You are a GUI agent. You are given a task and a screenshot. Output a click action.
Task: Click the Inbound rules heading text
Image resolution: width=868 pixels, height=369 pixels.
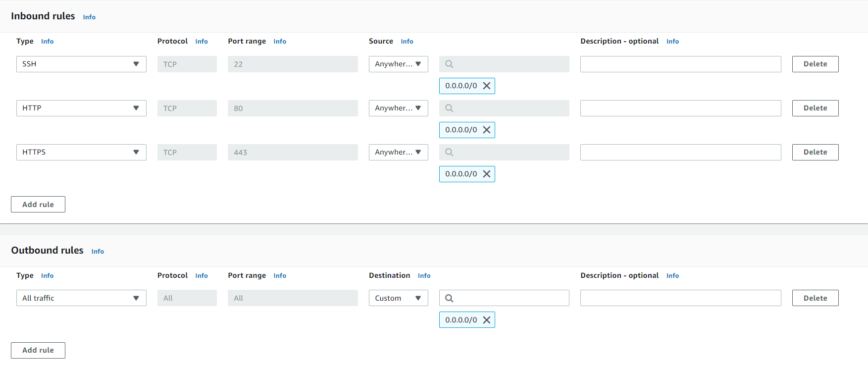(x=43, y=16)
